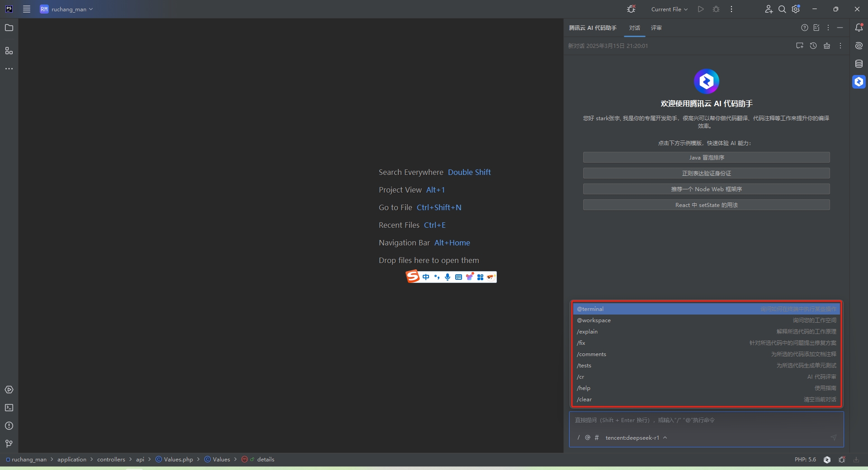868x470 pixels.
Task: Insert # reference via # icon
Action: [597, 437]
